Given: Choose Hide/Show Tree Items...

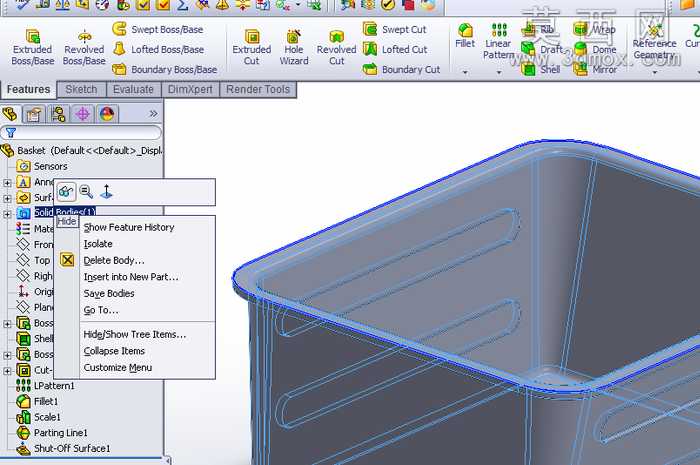Looking at the screenshot, I should click(x=135, y=335).
